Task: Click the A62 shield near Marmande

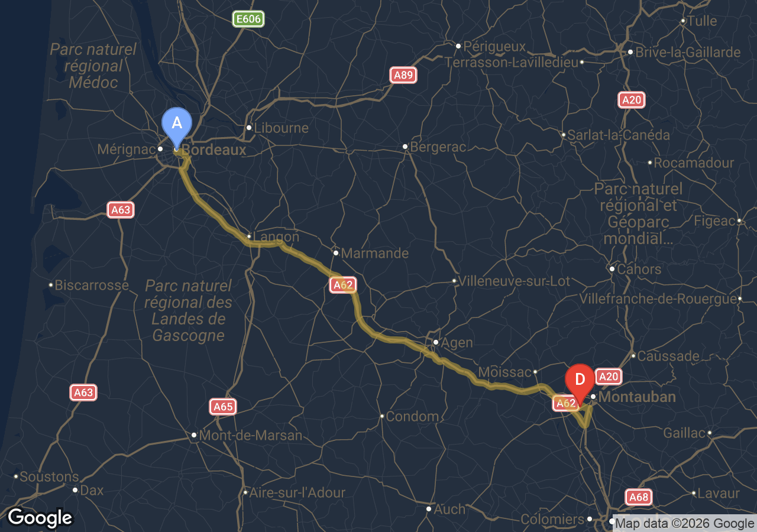Action: coord(343,285)
